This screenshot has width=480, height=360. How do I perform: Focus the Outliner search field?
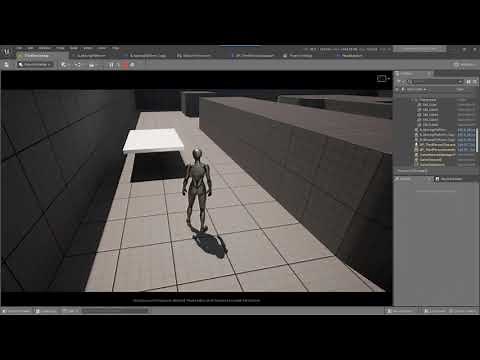(435, 82)
